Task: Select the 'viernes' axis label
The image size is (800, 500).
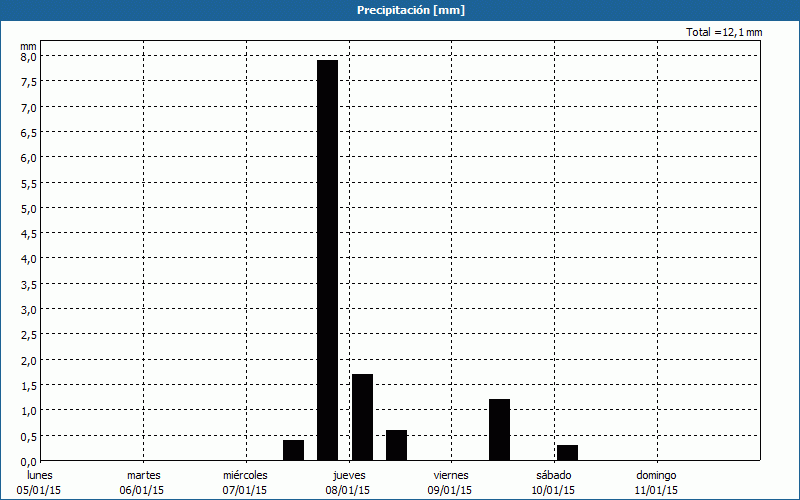Action: [451, 475]
